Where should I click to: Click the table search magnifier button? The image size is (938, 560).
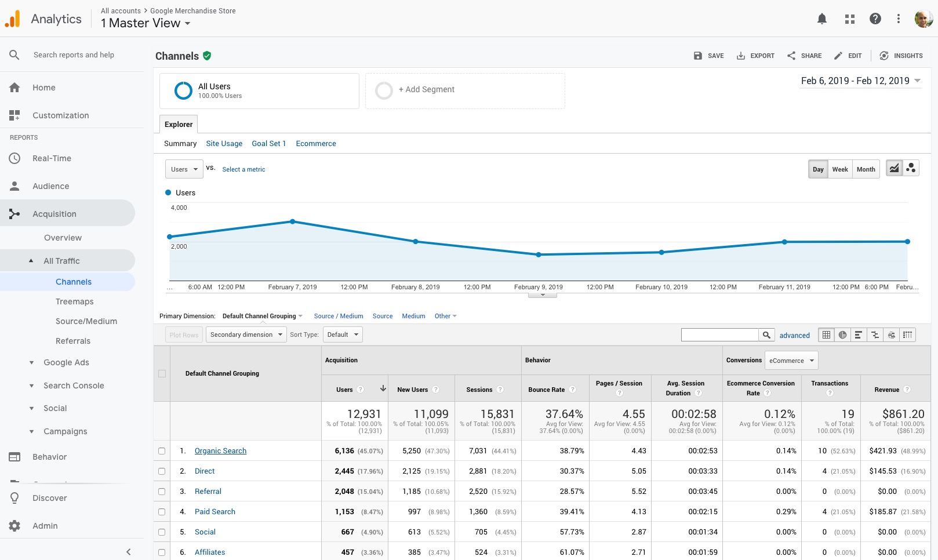pos(766,334)
